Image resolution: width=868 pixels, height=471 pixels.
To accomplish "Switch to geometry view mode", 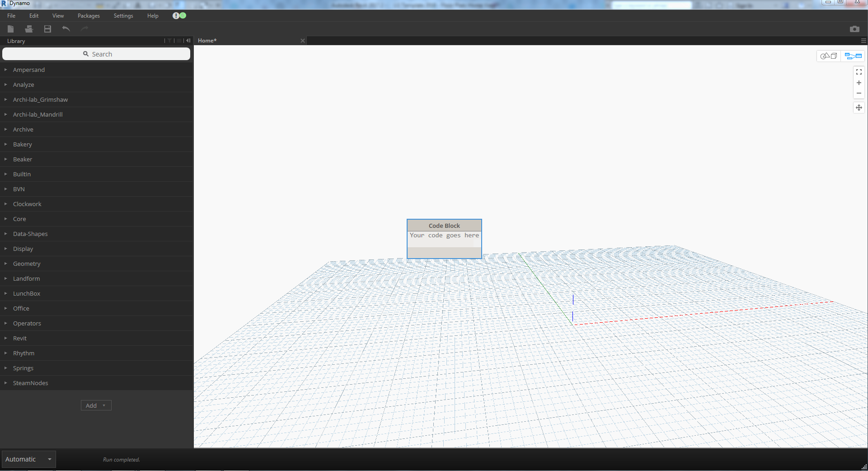I will click(x=829, y=56).
